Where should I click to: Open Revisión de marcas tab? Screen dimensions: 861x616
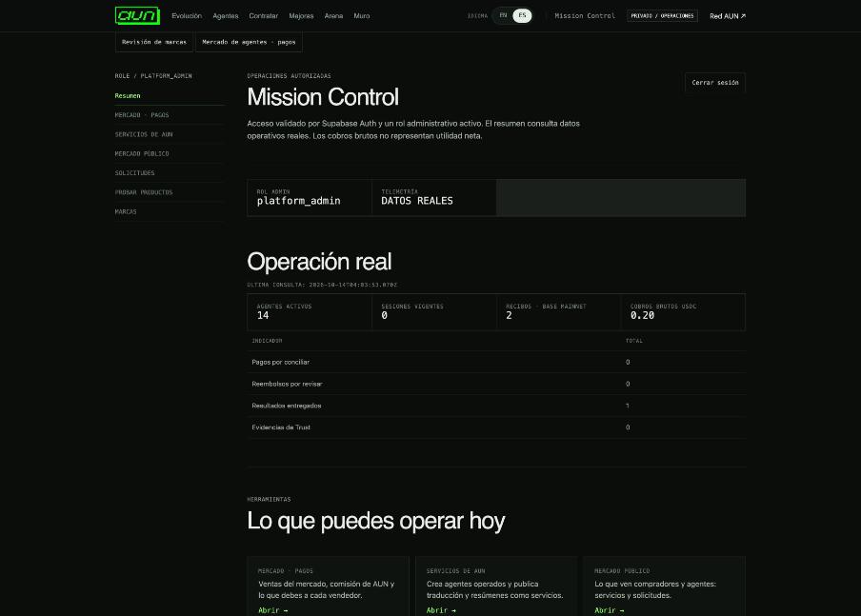point(154,42)
